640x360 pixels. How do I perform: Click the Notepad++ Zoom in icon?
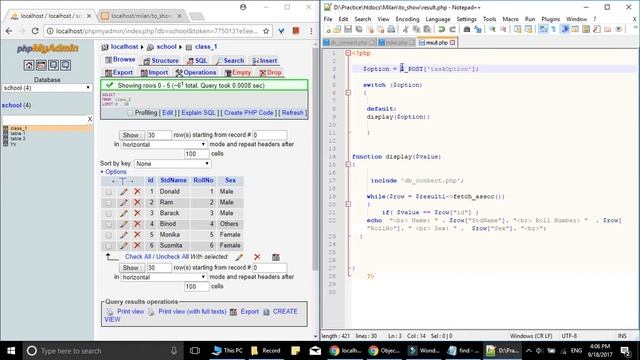pos(492,29)
